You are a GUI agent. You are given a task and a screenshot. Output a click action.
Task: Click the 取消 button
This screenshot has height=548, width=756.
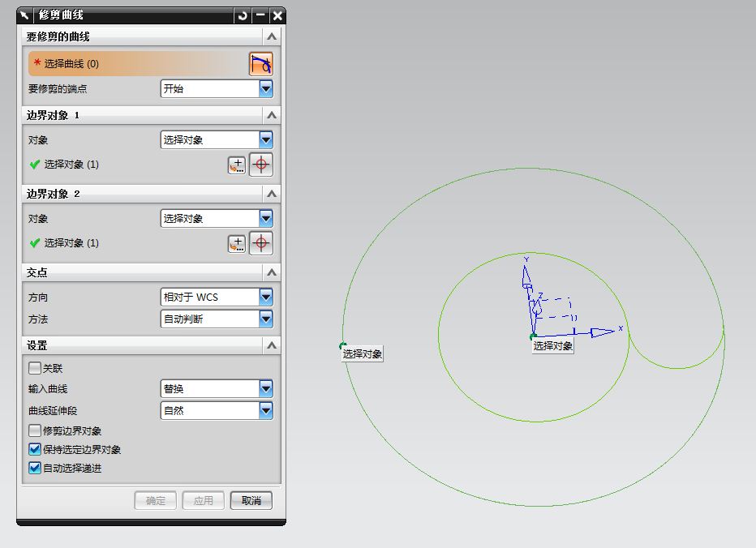point(251,501)
